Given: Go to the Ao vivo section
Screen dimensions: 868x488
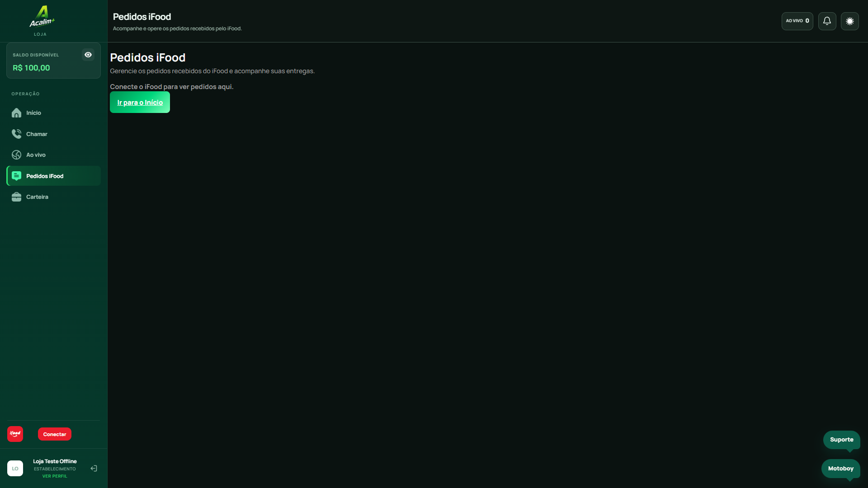Looking at the screenshot, I should click(x=53, y=155).
